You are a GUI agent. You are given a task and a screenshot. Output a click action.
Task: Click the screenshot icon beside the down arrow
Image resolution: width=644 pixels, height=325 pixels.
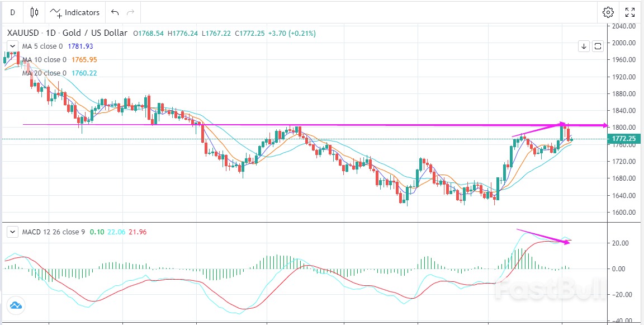coord(598,46)
